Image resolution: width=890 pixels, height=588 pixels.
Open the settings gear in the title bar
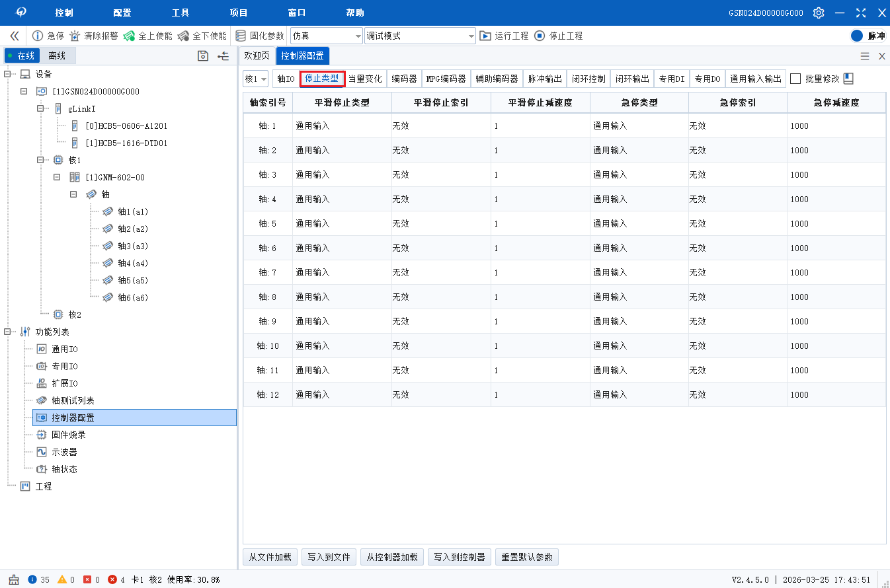click(x=818, y=12)
